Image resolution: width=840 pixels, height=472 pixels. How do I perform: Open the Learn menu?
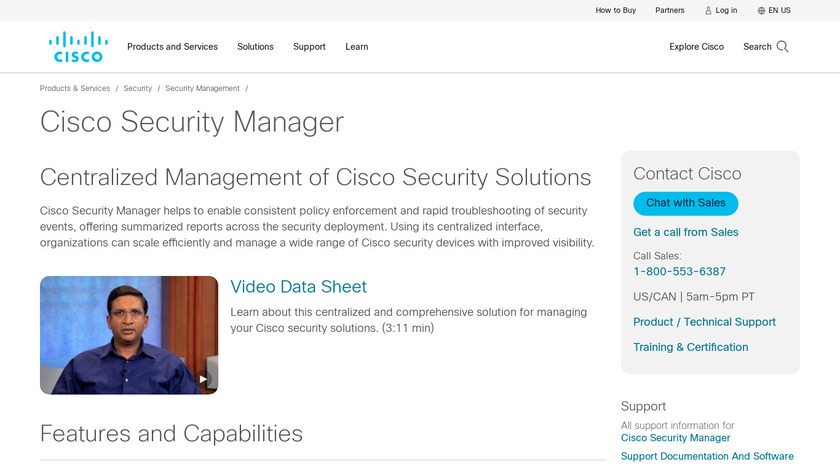[357, 47]
